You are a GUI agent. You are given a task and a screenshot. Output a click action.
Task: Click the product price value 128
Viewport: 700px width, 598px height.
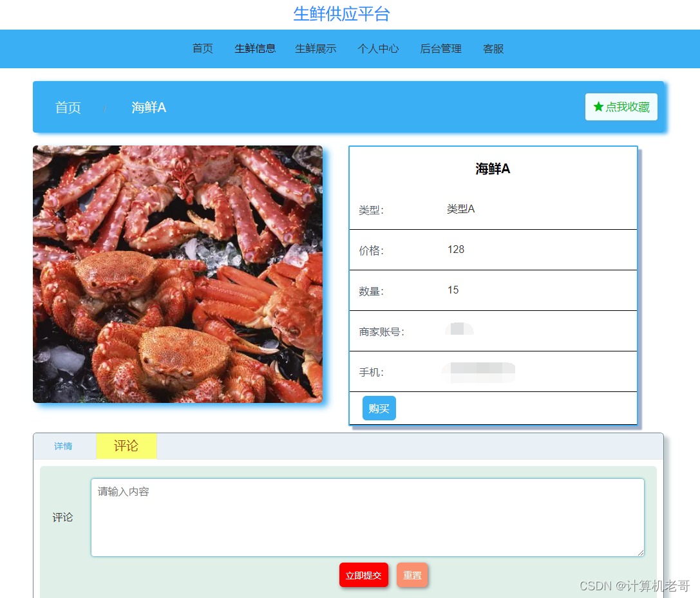[x=456, y=249]
